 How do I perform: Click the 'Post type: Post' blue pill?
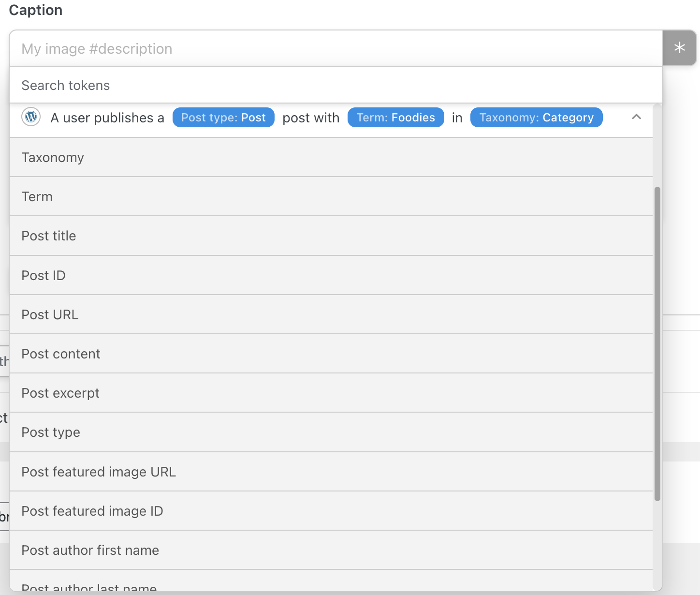223,118
